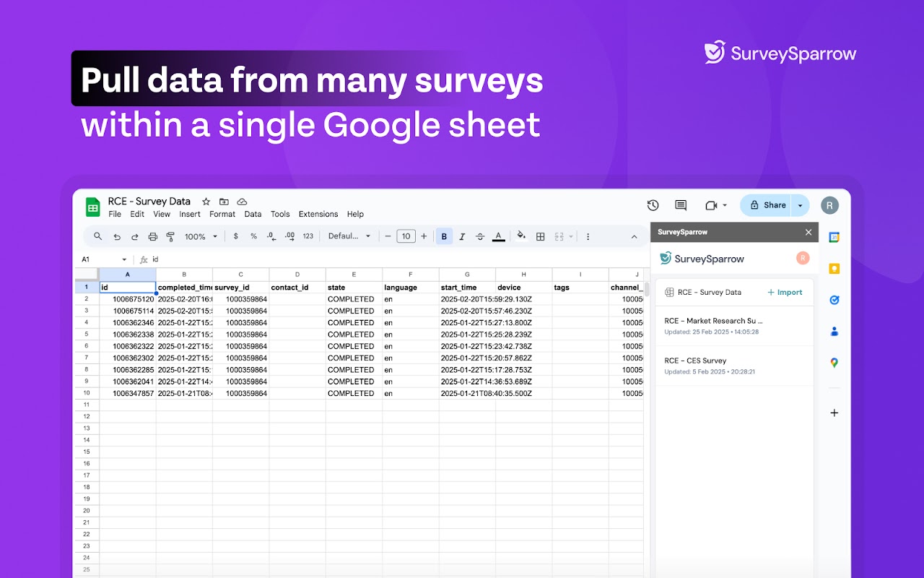Open the File menu

115,214
